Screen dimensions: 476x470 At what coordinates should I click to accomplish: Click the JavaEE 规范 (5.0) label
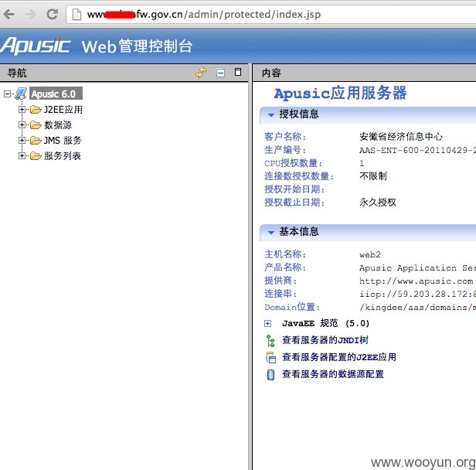[x=326, y=323]
